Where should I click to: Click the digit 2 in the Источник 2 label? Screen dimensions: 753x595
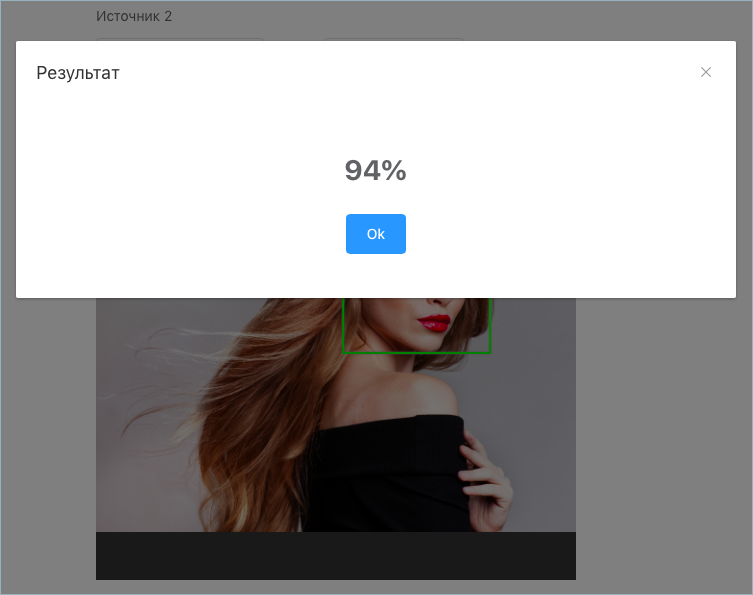(x=168, y=16)
